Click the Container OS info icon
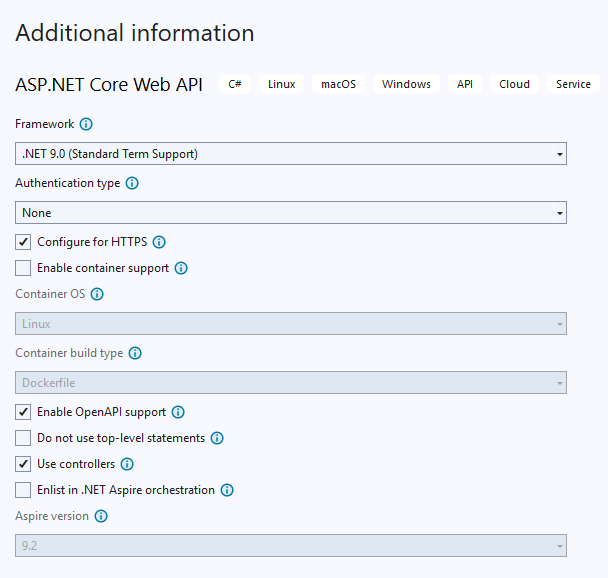 [97, 294]
